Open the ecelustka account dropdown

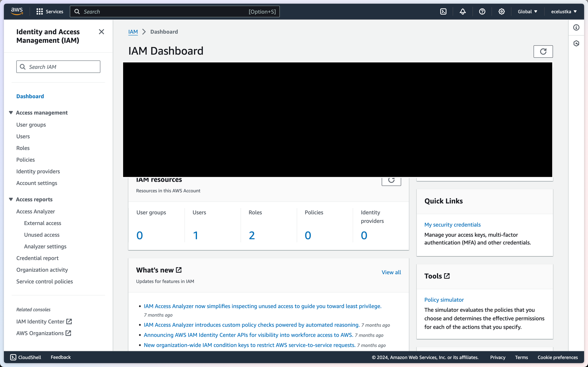(x=564, y=11)
